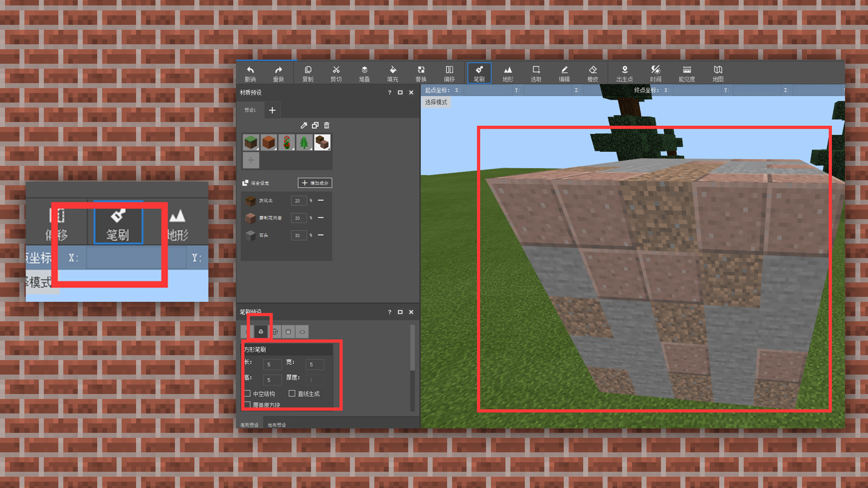Click the Undo (撤销) toolbar icon

pyautogui.click(x=250, y=73)
